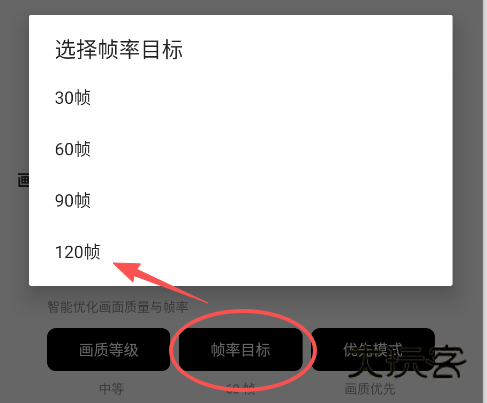
Task: Click the 智能优化画面质量与帧率 description text
Action: click(x=118, y=307)
